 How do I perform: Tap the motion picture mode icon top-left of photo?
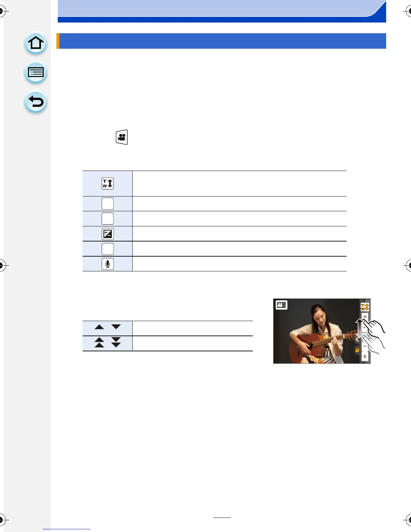point(281,305)
